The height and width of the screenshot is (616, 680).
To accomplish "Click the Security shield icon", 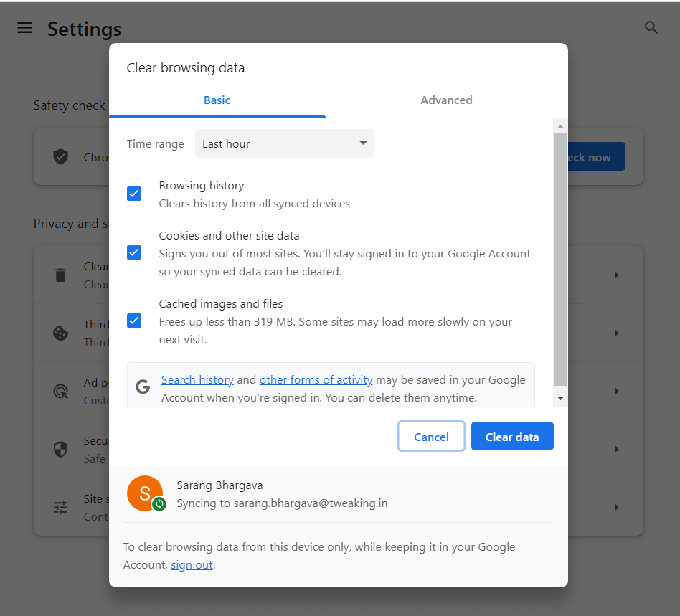I will click(x=60, y=449).
